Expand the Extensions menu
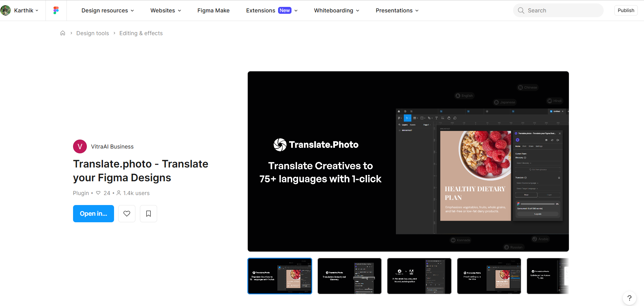Screen dimensions: 644x306 click(272, 10)
